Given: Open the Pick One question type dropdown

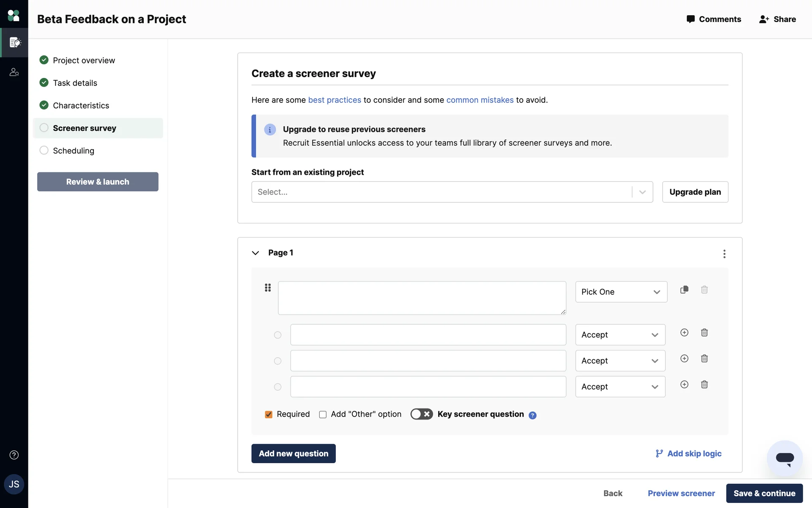Looking at the screenshot, I should [621, 292].
